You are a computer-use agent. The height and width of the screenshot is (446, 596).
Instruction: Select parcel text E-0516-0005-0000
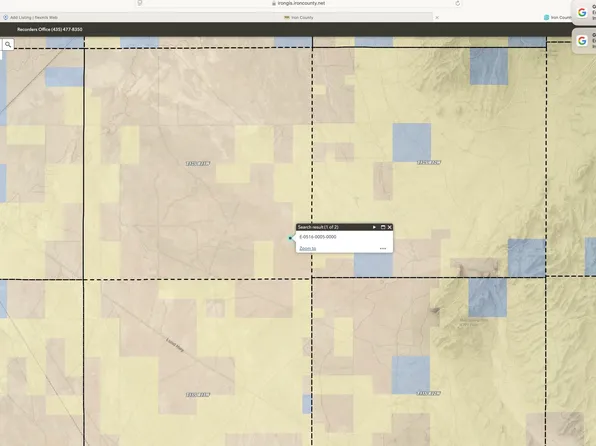click(318, 237)
